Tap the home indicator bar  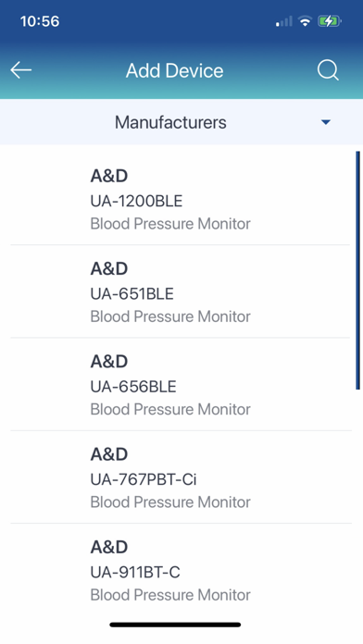[x=175, y=625]
